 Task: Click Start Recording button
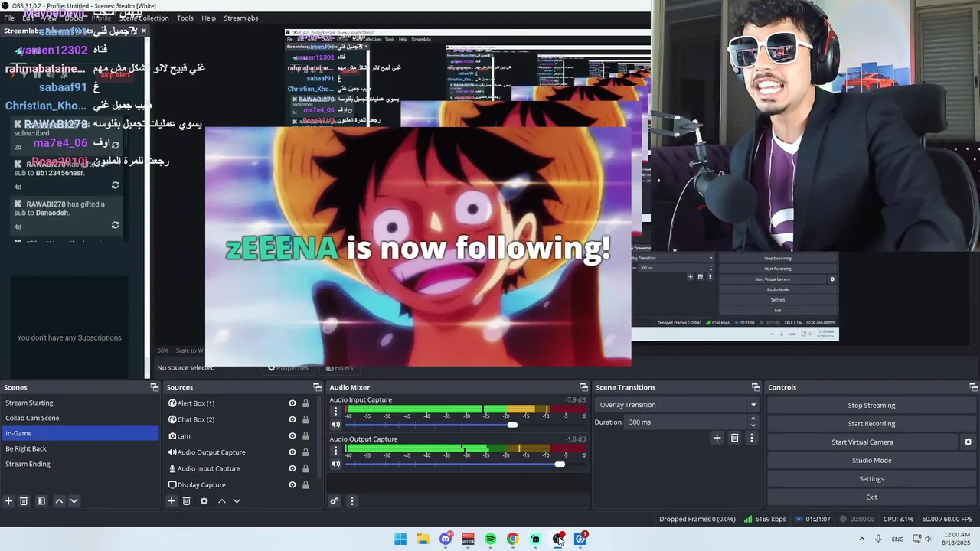tap(871, 424)
